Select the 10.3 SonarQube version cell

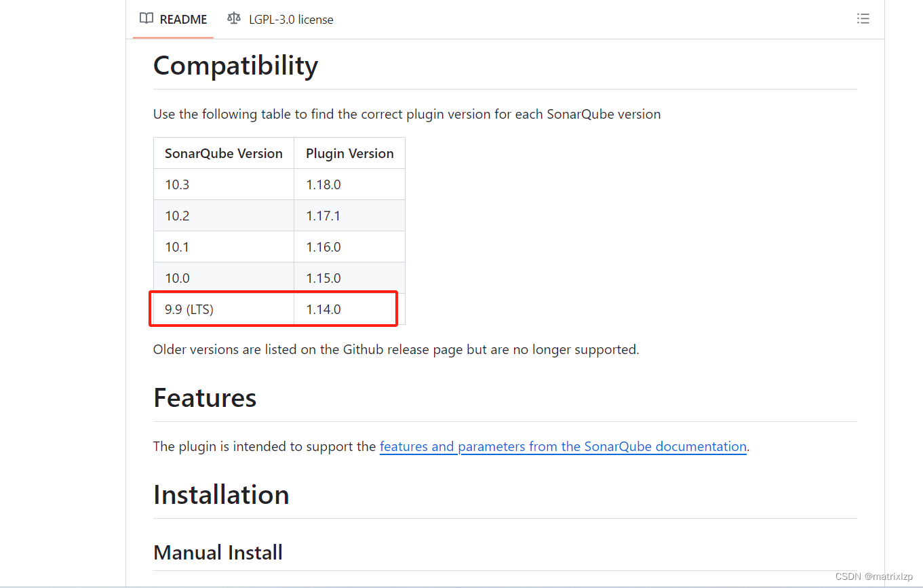(224, 184)
